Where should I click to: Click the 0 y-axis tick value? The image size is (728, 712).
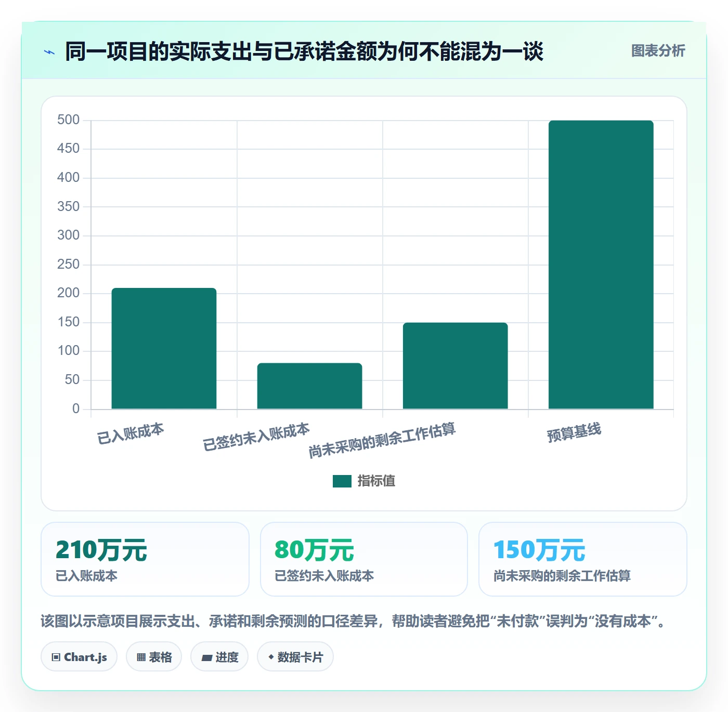click(x=76, y=409)
